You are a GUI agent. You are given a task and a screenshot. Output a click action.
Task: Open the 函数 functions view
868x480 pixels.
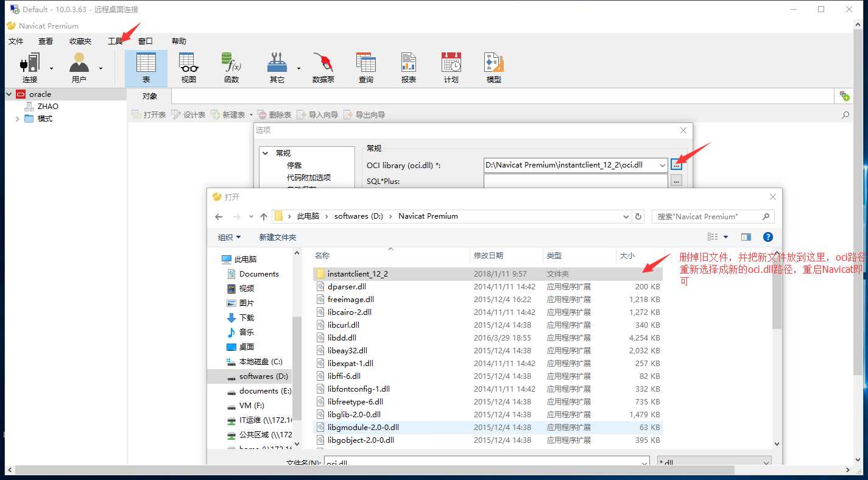[x=231, y=68]
